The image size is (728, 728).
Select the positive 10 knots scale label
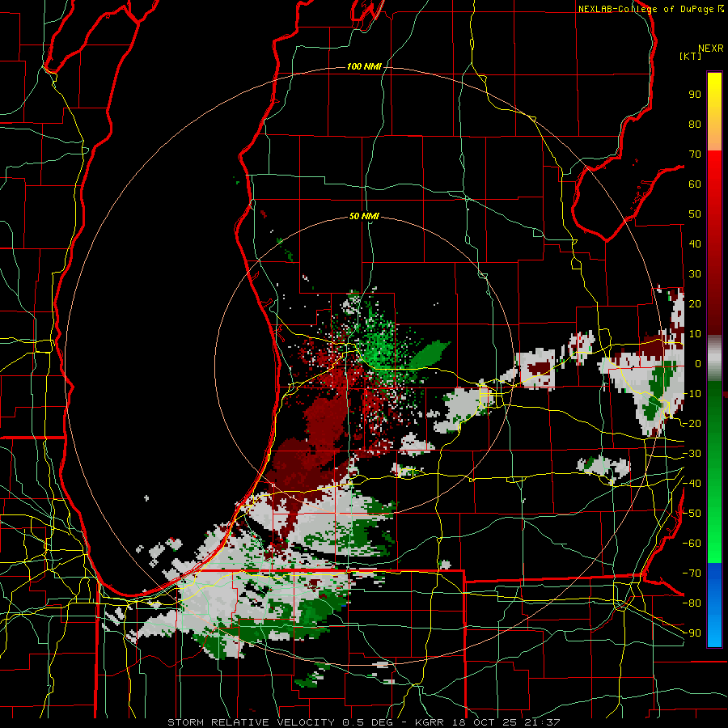(695, 334)
